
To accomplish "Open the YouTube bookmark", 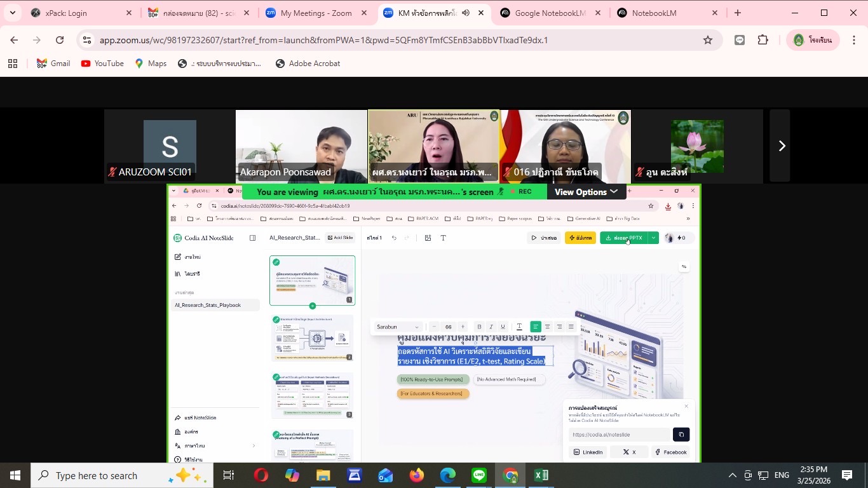I will (102, 64).
